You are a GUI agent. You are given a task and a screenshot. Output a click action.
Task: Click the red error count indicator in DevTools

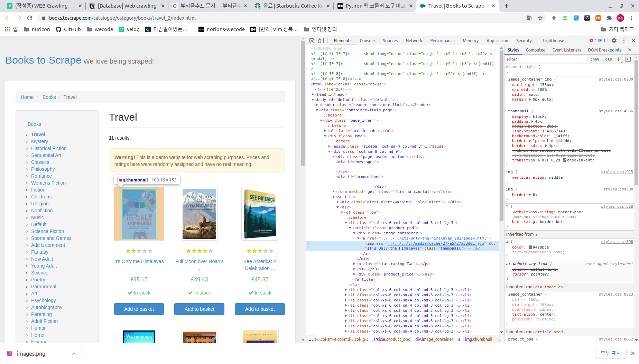pyautogui.click(x=593, y=40)
